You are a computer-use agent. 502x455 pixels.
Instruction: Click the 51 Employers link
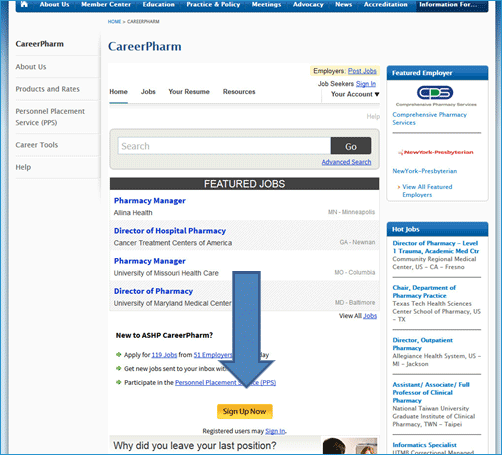pyautogui.click(x=213, y=355)
